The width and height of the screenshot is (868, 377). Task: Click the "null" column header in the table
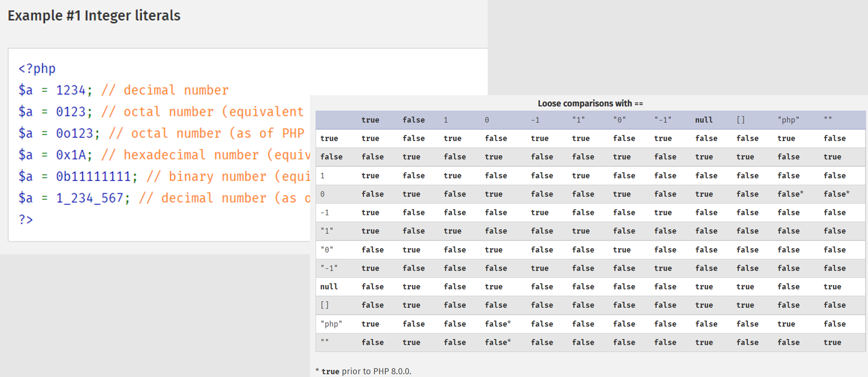(704, 120)
